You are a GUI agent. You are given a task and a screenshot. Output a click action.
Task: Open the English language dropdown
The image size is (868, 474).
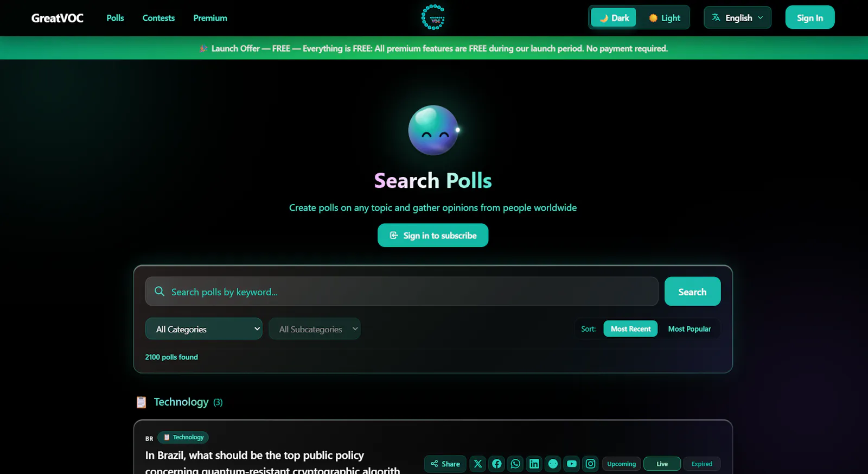pyautogui.click(x=738, y=18)
